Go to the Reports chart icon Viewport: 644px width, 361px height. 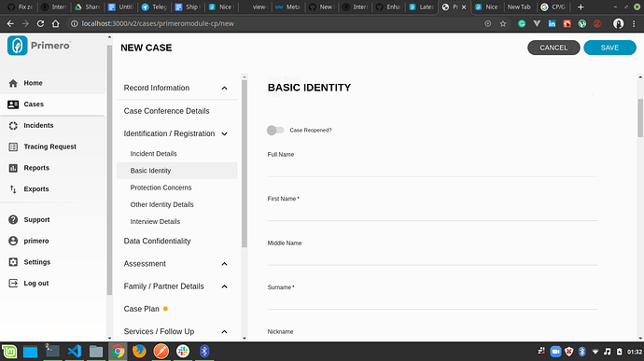(x=13, y=168)
